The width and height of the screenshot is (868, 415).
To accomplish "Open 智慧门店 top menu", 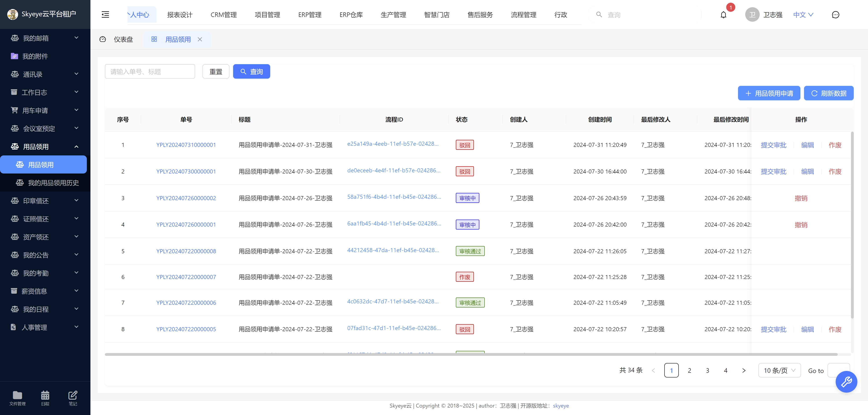I will [437, 15].
